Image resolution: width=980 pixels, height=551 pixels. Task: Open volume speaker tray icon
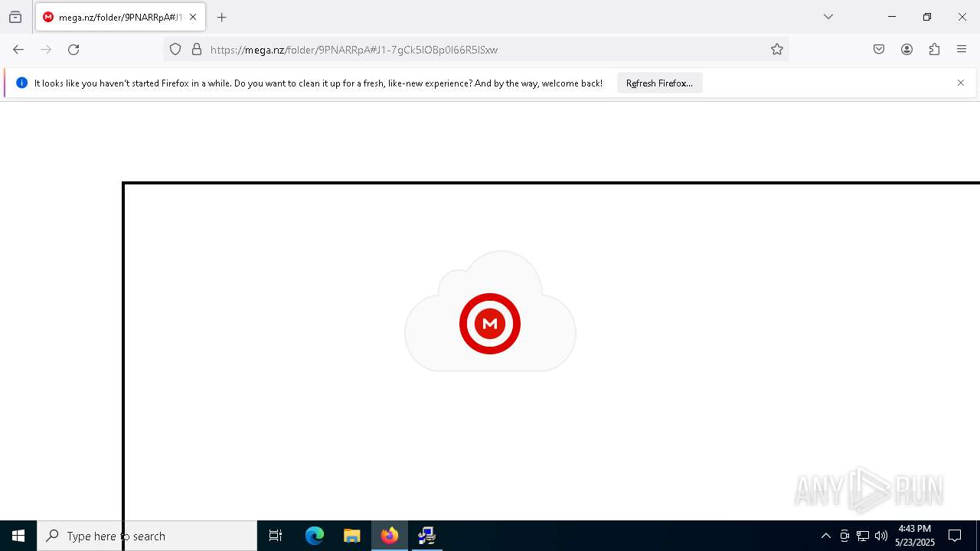(881, 536)
